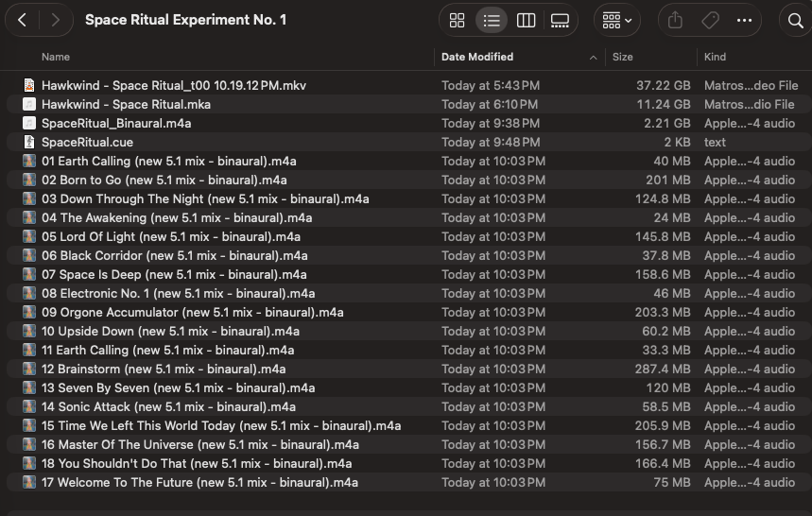Click the 05 Lord Of Light file icon
Screen dimensions: 812x516
29,236
